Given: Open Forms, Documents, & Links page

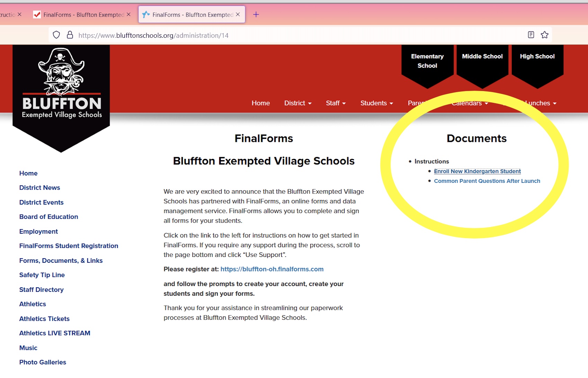Looking at the screenshot, I should click(61, 261).
